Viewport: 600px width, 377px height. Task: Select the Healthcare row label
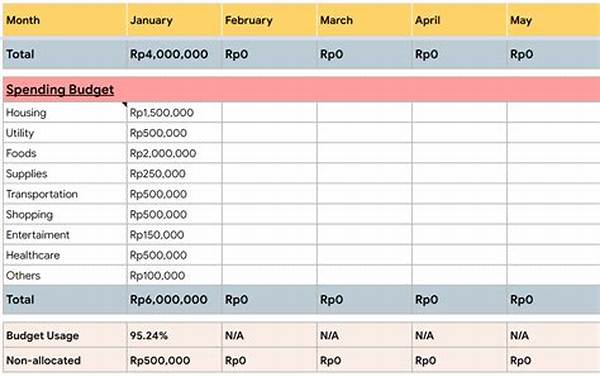coord(65,255)
